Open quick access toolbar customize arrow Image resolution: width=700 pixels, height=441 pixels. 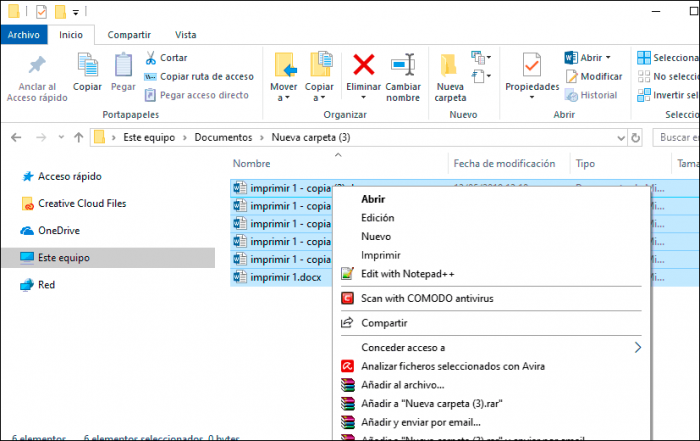point(76,12)
